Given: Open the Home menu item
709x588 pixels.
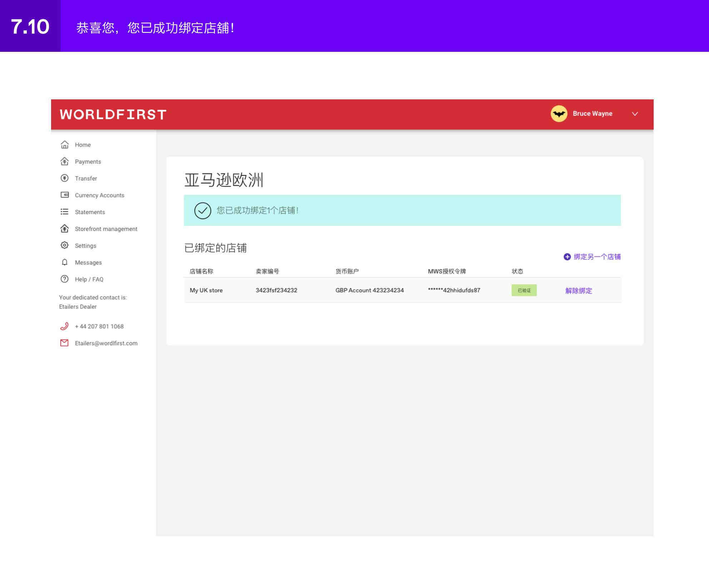Looking at the screenshot, I should 83,145.
